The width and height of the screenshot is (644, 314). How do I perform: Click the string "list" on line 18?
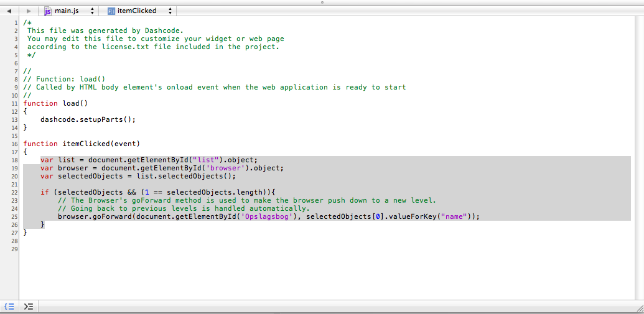click(x=205, y=160)
